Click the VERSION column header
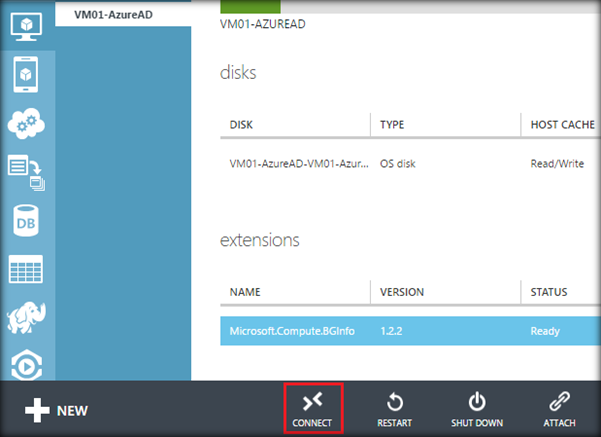The width and height of the screenshot is (601, 437). point(402,292)
